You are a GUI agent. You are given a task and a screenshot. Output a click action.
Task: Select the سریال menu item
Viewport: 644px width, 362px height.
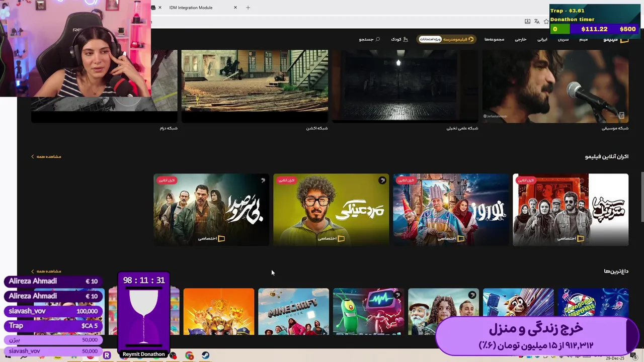(563, 39)
